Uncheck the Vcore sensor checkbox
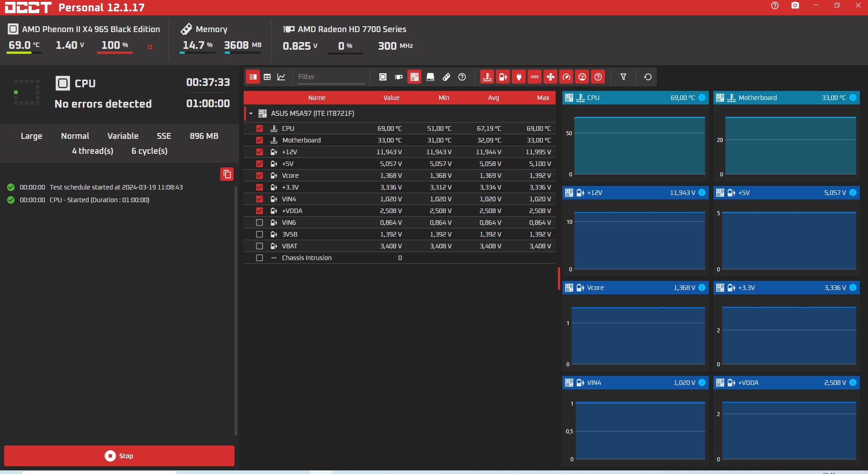868x474 pixels. (x=259, y=175)
